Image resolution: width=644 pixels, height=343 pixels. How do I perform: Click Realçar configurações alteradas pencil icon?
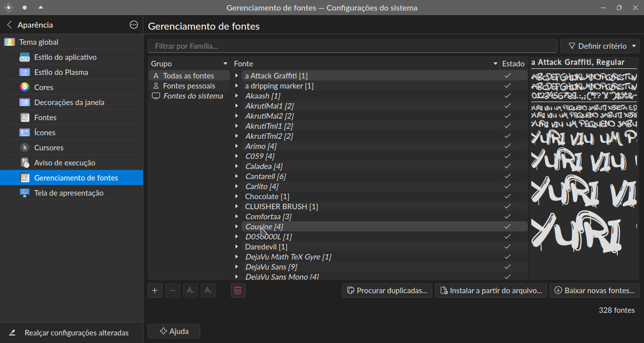(x=13, y=333)
